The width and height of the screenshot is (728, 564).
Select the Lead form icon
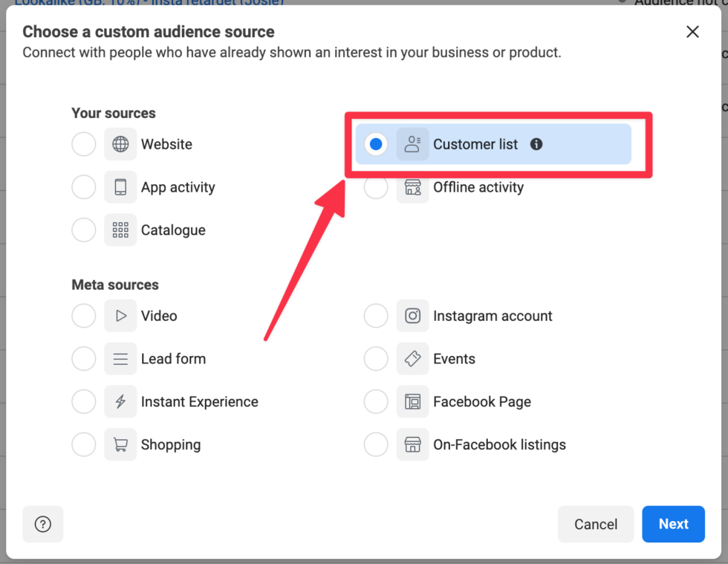point(120,359)
